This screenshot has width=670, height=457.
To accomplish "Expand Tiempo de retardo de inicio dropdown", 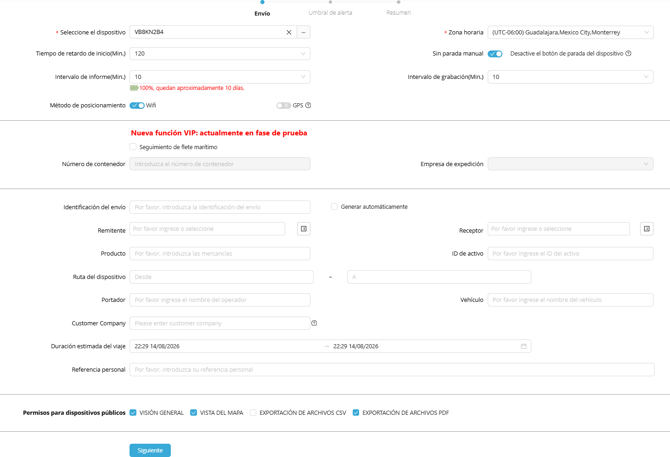I will click(220, 54).
